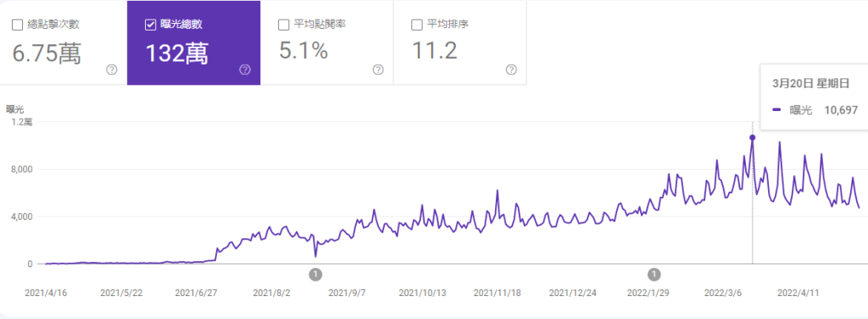Screen dimensions: 868x319
Task: Click x-axis date 2021/5/22
Action: coord(121,293)
